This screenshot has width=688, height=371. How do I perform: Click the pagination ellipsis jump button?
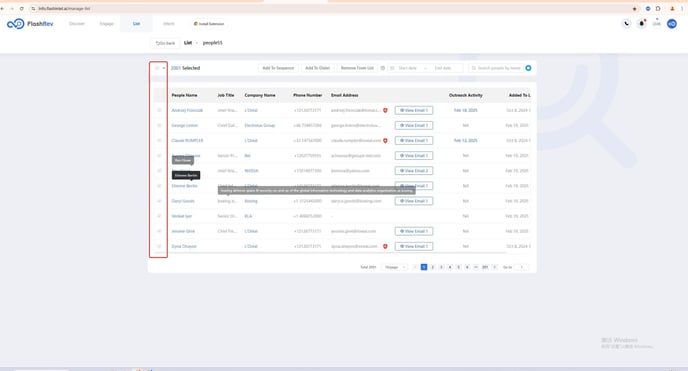point(476,267)
